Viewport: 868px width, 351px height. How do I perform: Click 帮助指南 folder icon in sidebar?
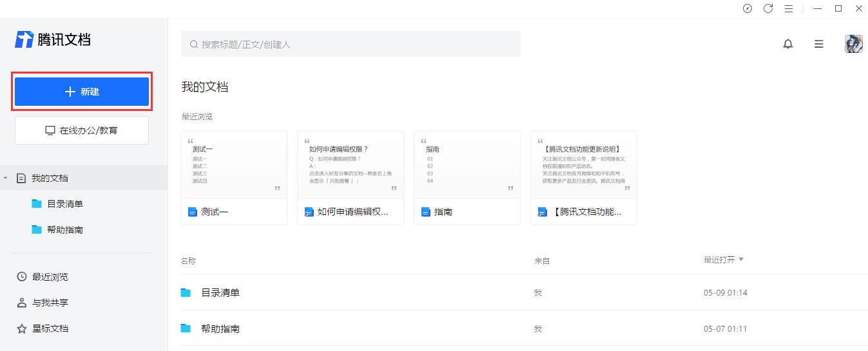tap(37, 230)
